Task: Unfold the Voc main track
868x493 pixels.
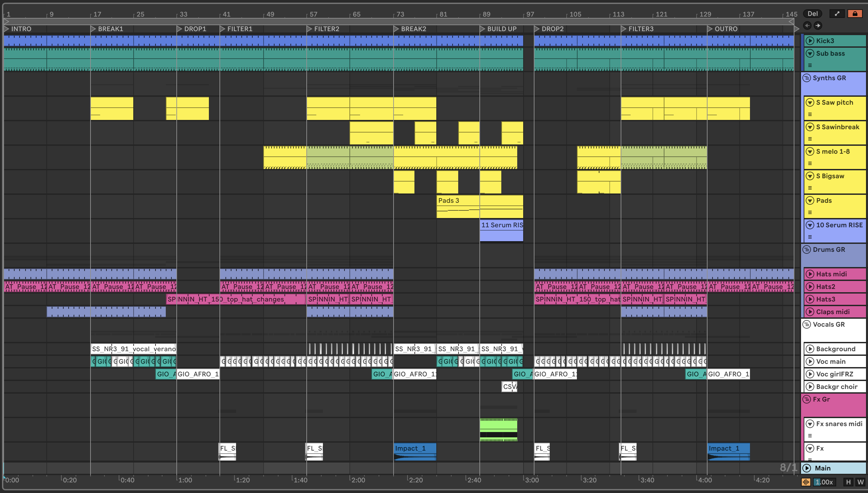Action: [x=810, y=361]
